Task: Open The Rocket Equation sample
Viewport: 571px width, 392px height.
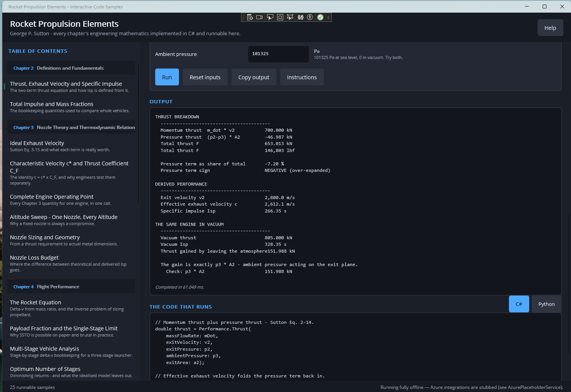Action: coord(71,308)
